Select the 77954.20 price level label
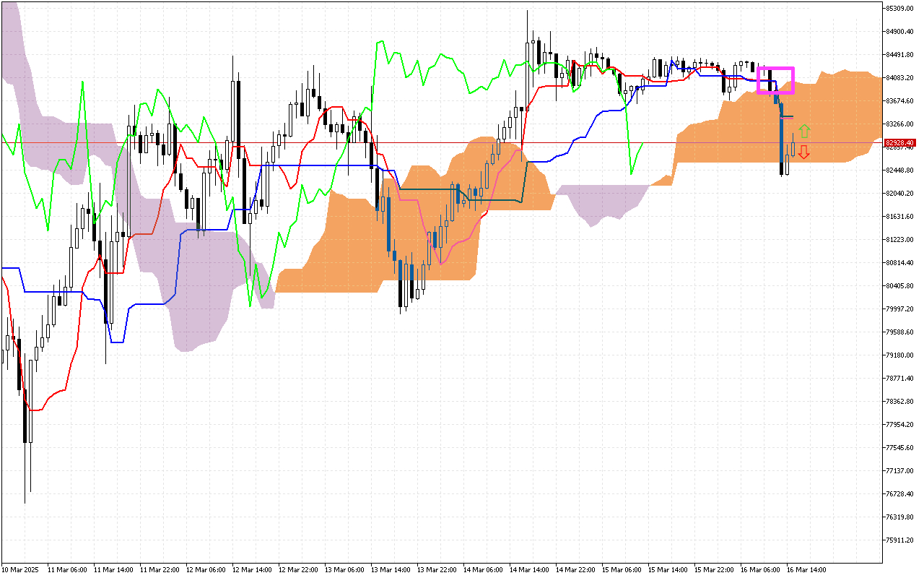The width and height of the screenshot is (924, 578). 899,425
